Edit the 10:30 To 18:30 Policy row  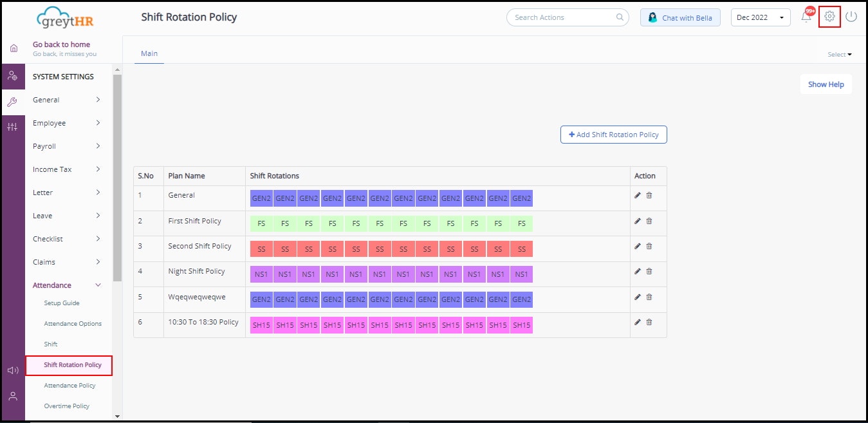pyautogui.click(x=638, y=322)
